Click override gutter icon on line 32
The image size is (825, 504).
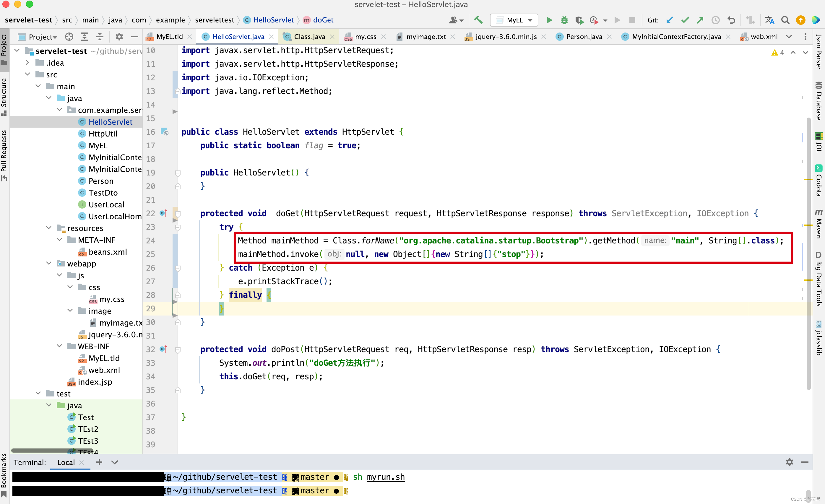coord(163,349)
